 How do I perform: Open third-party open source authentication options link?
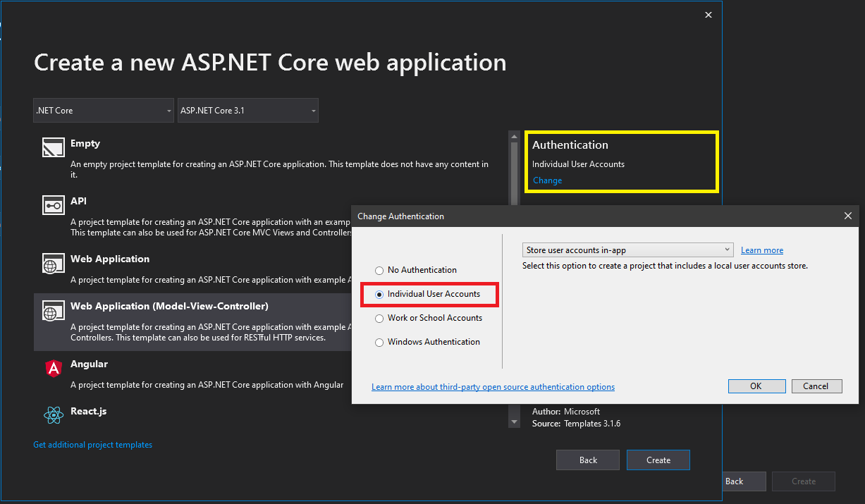tap(493, 387)
